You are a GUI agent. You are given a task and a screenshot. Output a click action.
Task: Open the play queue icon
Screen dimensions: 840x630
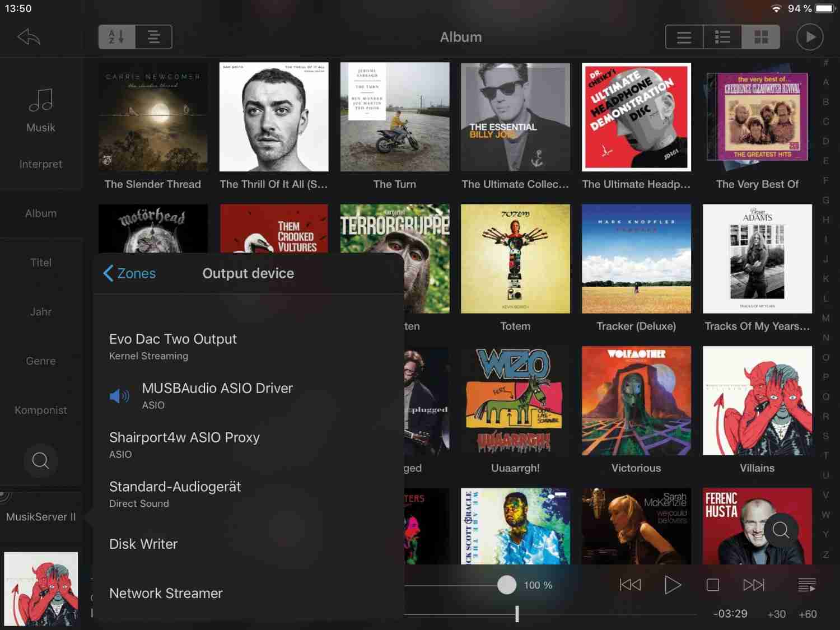pyautogui.click(x=806, y=585)
